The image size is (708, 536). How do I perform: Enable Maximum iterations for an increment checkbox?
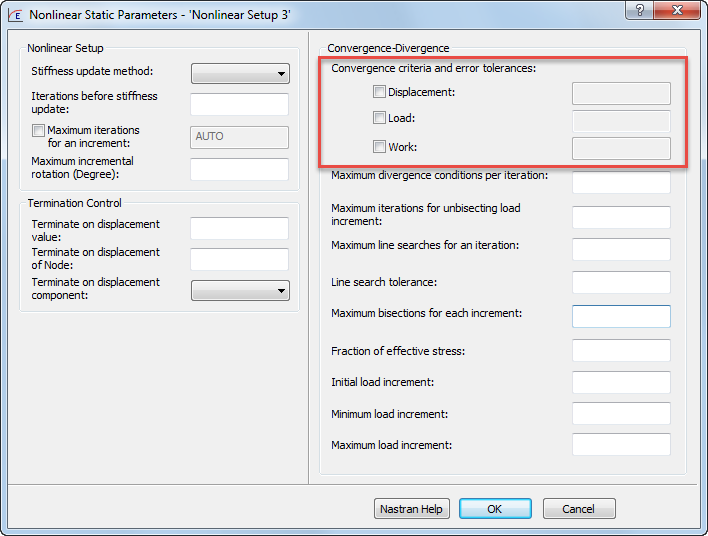coord(38,131)
